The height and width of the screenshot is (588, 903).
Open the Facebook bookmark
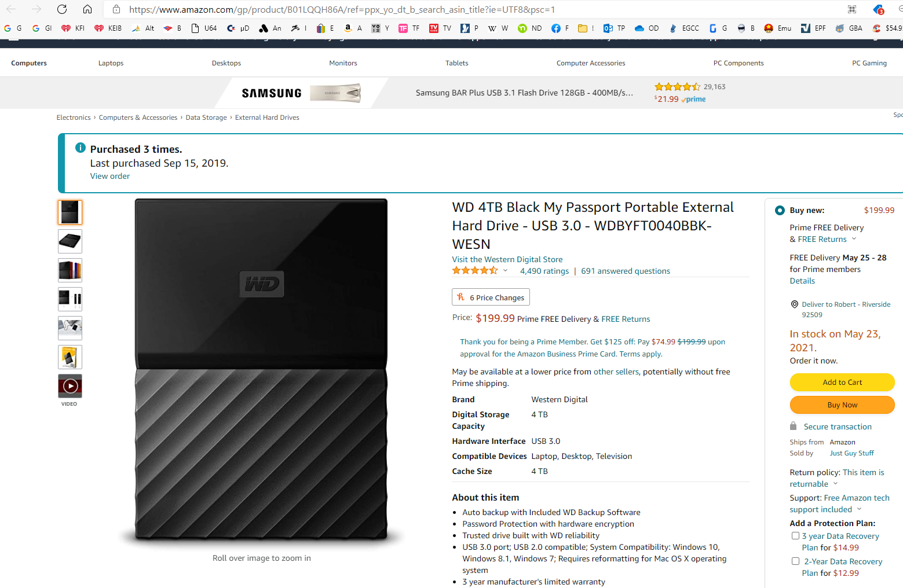tap(560, 28)
